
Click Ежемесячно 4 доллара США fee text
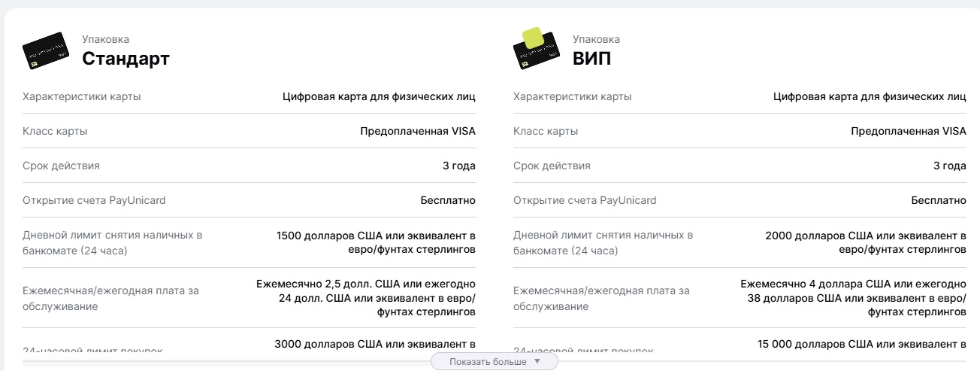pyautogui.click(x=853, y=297)
